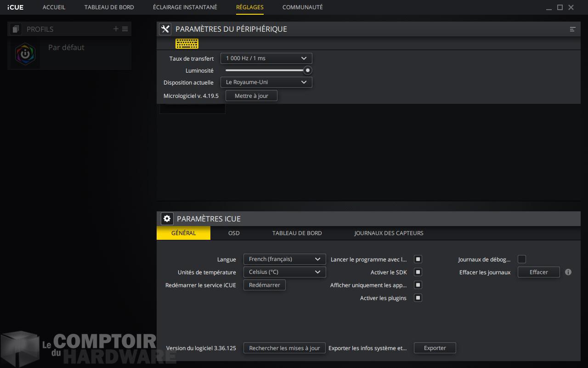Open the Journaux des capteurs tab
The image size is (588, 368).
pyautogui.click(x=389, y=233)
